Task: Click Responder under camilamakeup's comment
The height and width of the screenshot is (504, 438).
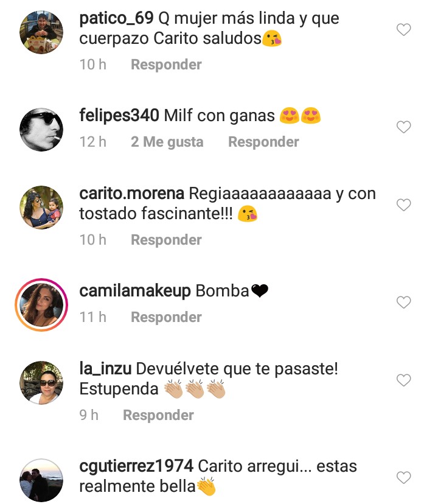Action: pyautogui.click(x=166, y=317)
